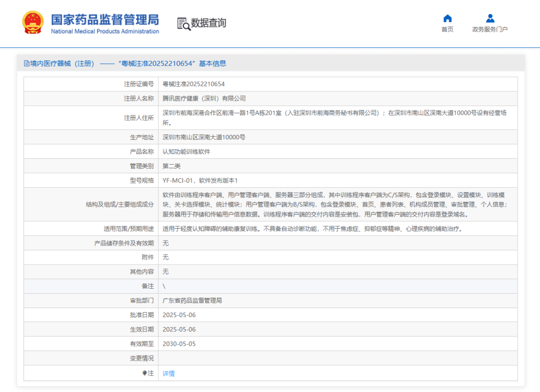540x392 pixels.
Task: Select the 注册人名称 value 腾讯医疗健康（深圳）有限公司
Action: (x=204, y=98)
